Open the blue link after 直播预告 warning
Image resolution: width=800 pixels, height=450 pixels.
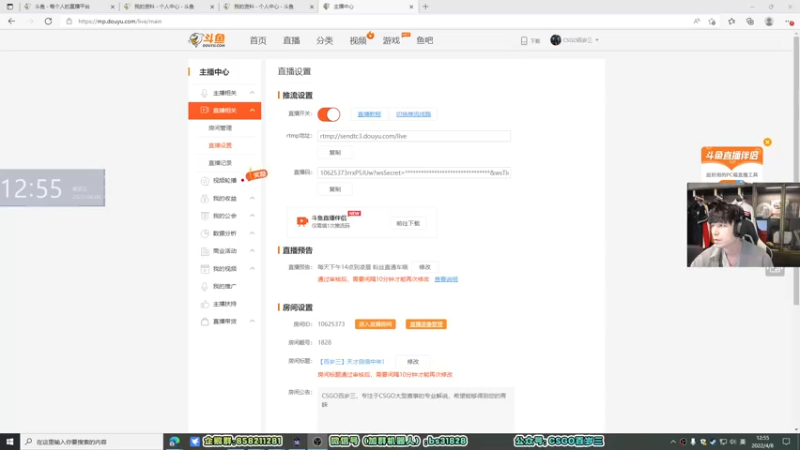[x=446, y=280]
